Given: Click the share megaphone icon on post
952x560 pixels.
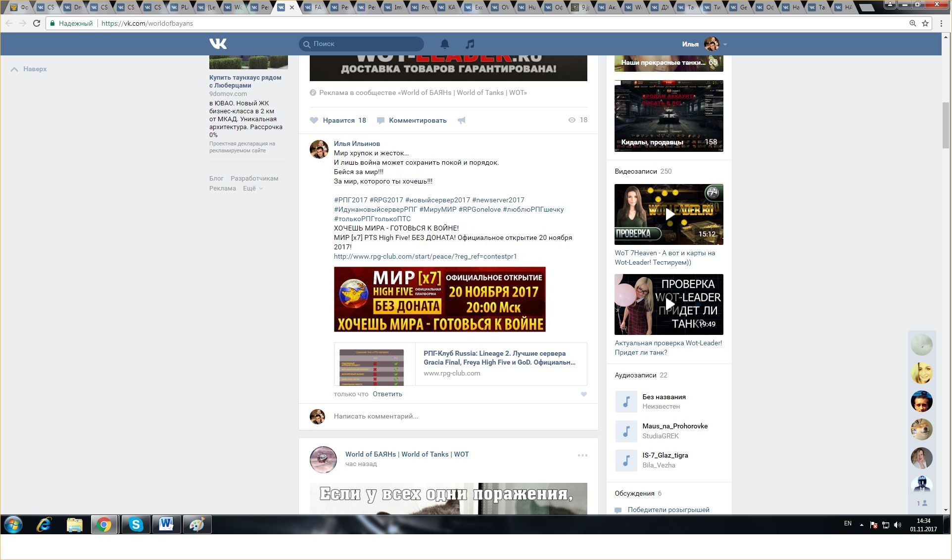Looking at the screenshot, I should pyautogui.click(x=461, y=120).
